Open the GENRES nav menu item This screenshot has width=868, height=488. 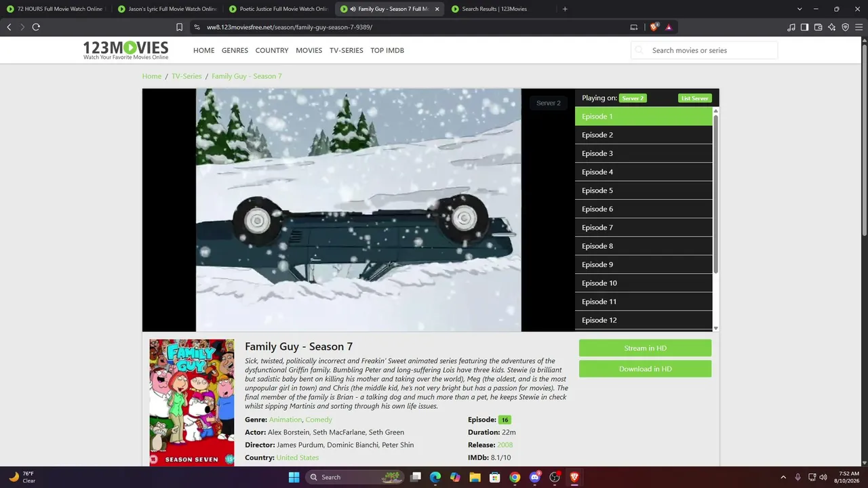[235, 50]
